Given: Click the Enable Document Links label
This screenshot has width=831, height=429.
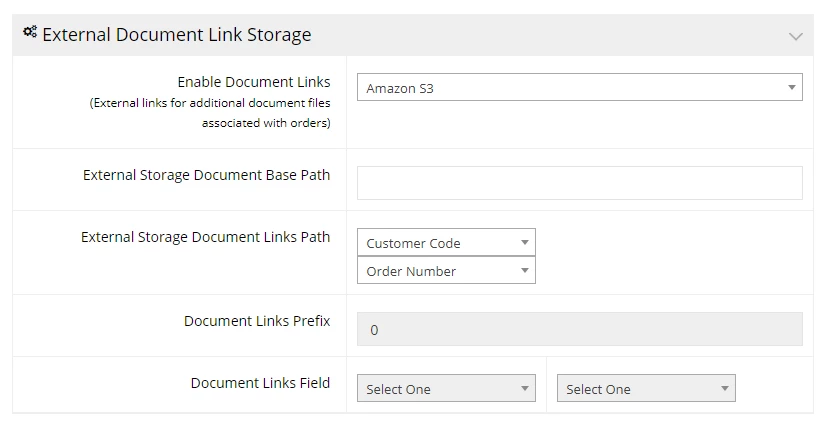Looking at the screenshot, I should click(x=254, y=82).
